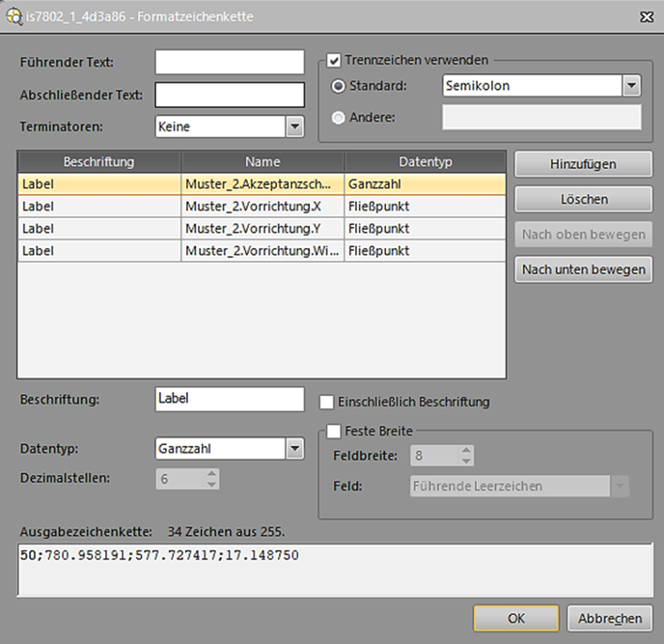
Task: Select the Muster_2.Vorrichtung.Y table row
Action: [x=262, y=229]
